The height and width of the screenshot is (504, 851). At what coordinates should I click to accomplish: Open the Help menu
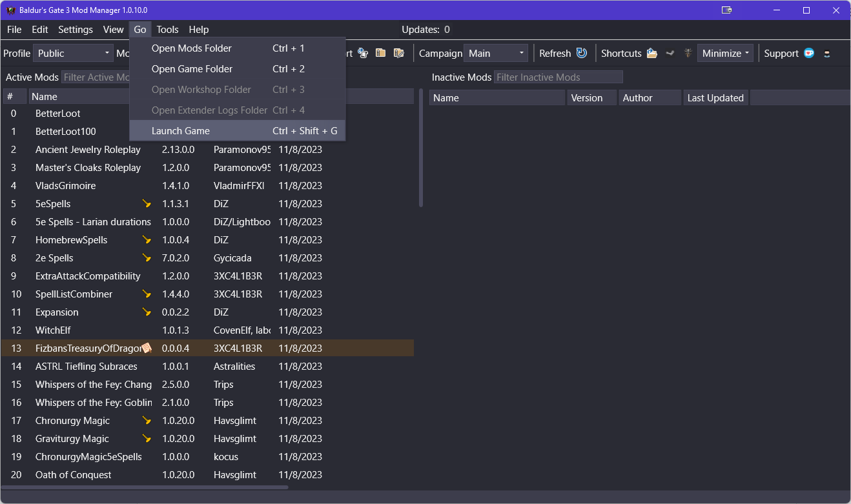click(199, 30)
